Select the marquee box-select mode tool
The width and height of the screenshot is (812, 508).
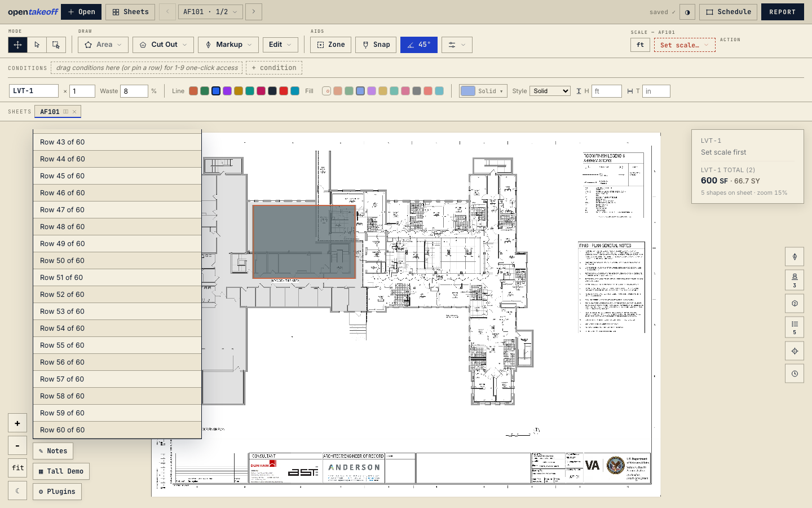coord(56,45)
